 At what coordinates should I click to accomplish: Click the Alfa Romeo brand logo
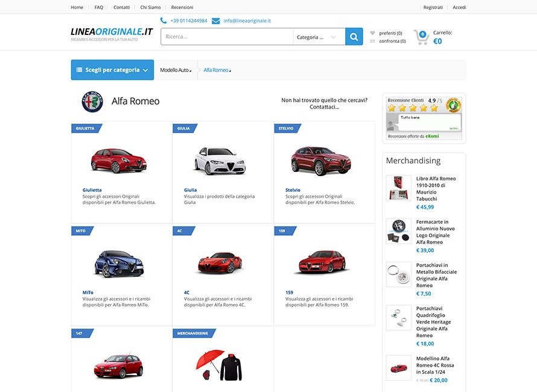(x=92, y=102)
